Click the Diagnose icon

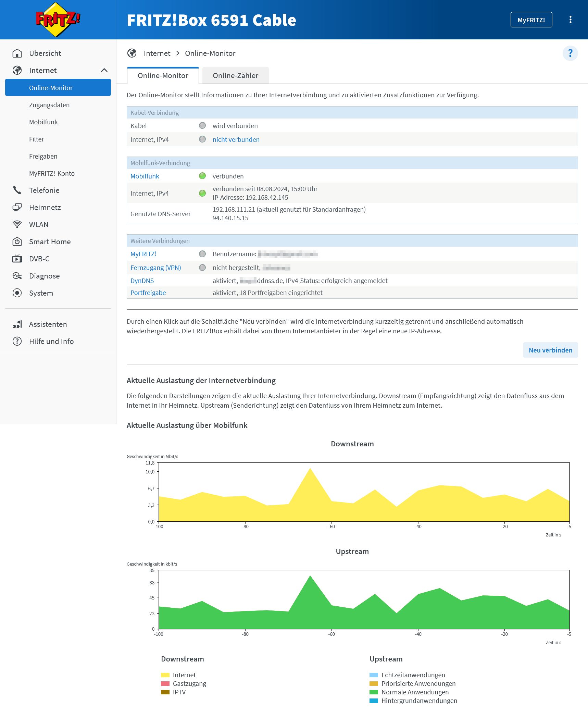(x=17, y=276)
